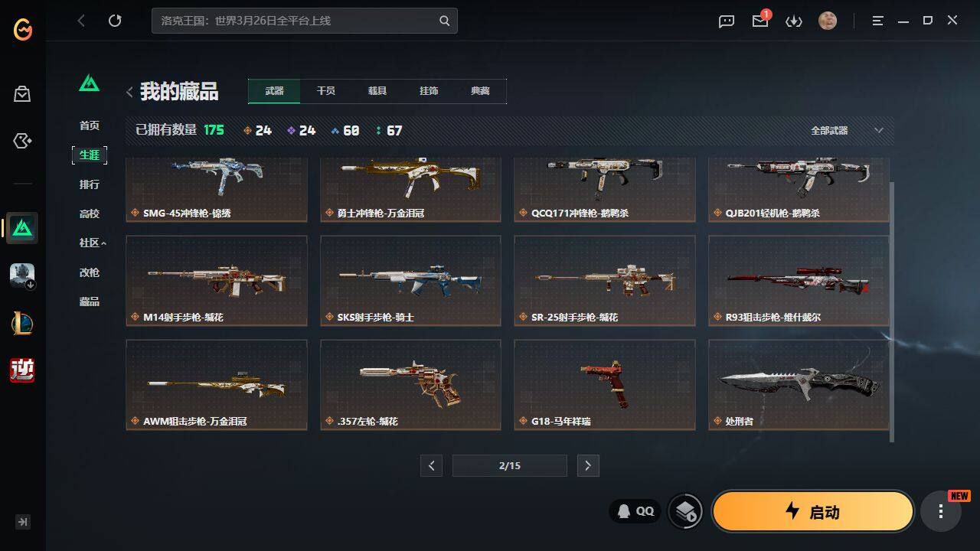980x551 pixels.
Task: Click the refresh icon in top bar
Action: [115, 21]
